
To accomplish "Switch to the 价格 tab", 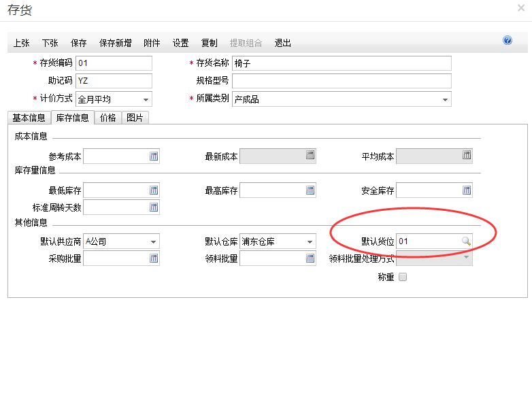I will pyautogui.click(x=108, y=118).
